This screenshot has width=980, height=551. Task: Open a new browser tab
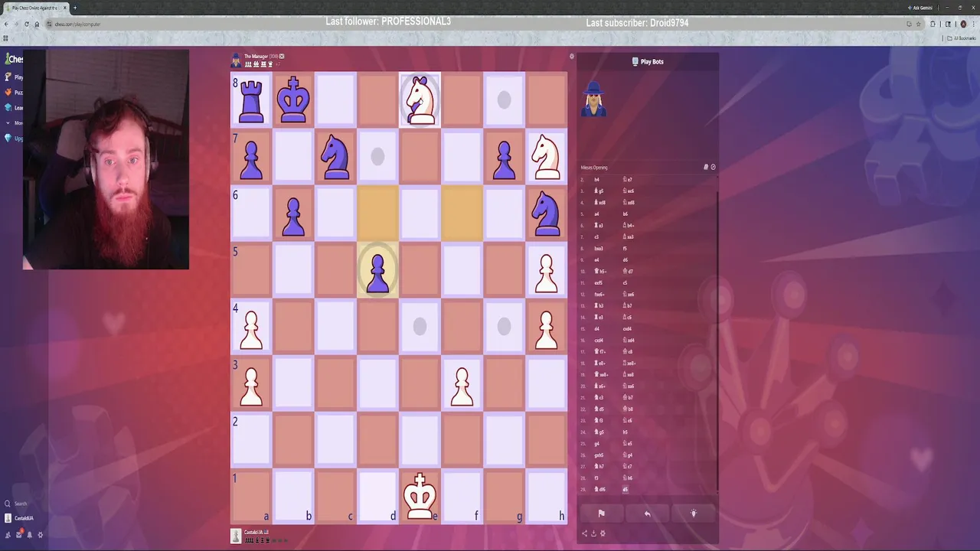coord(74,8)
